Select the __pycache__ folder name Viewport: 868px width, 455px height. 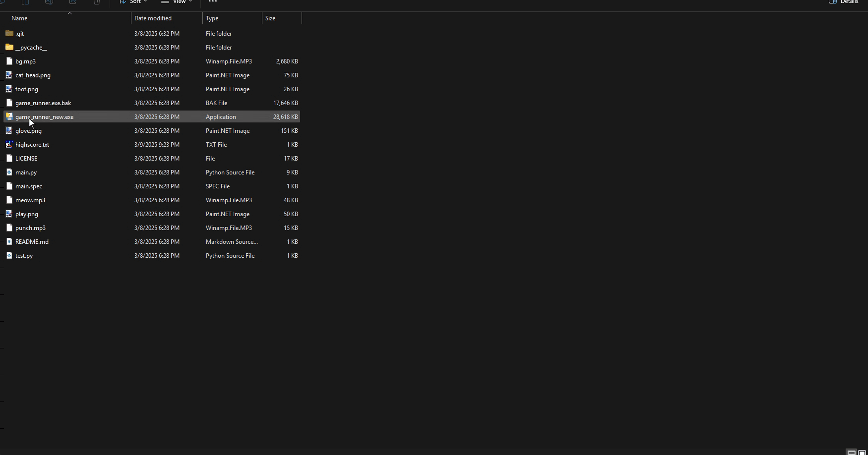coord(31,48)
